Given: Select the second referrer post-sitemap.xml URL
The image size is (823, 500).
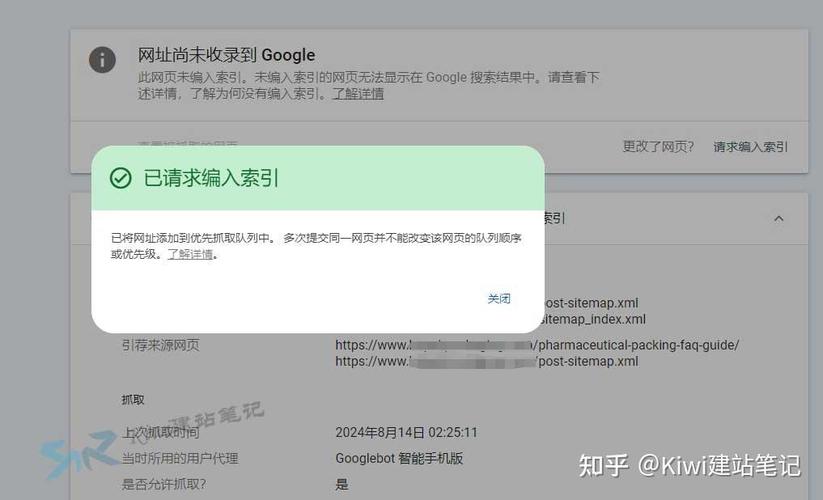Looking at the screenshot, I should 487,361.
